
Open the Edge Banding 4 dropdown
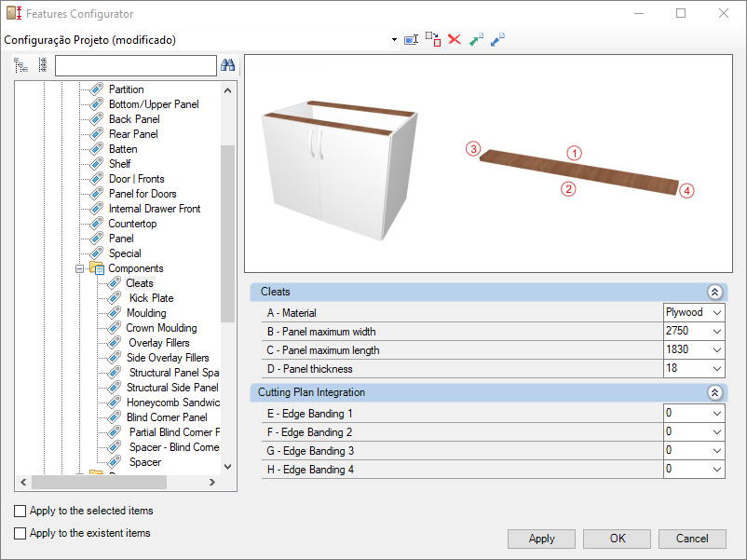[x=717, y=469]
